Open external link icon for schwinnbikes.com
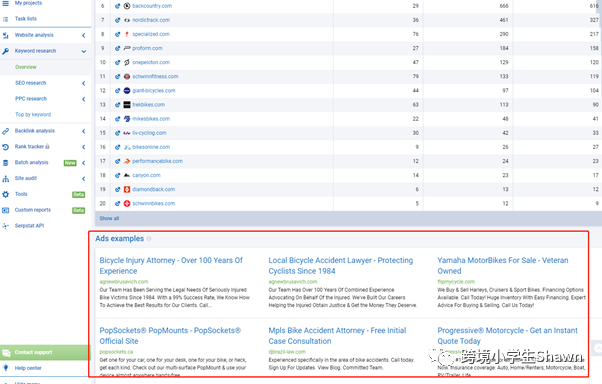The width and height of the screenshot is (602, 384). click(117, 204)
